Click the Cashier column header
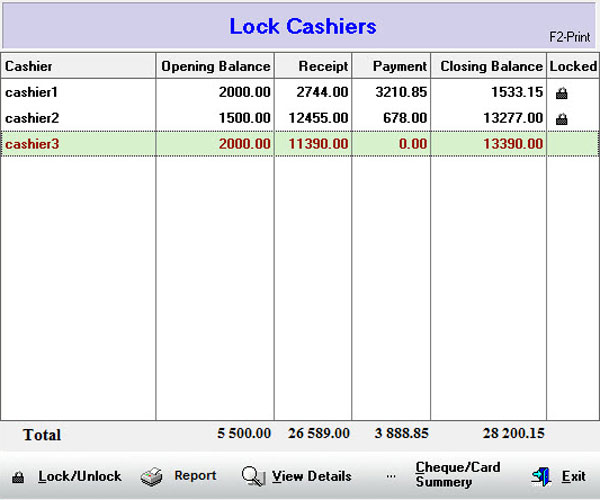This screenshot has height=500, width=600. (29, 66)
